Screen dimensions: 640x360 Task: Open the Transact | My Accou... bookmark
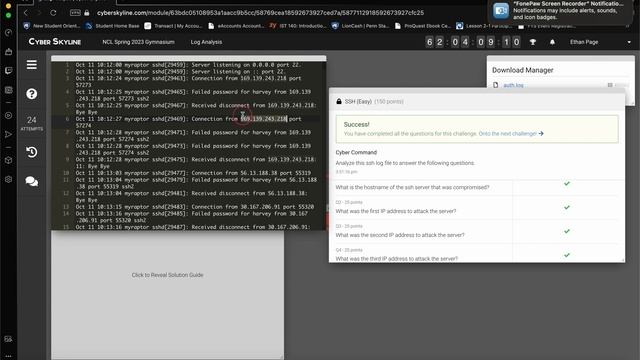[x=173, y=26]
